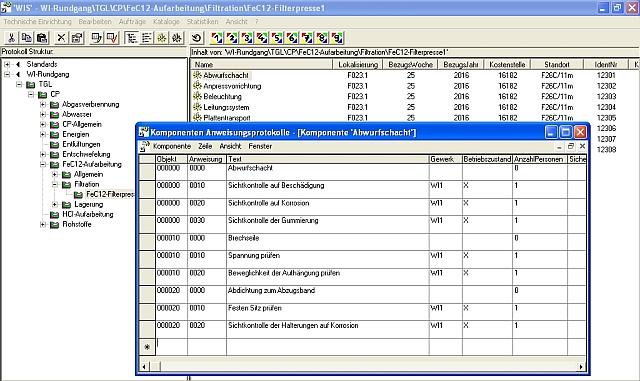Click the Cut scissors toolbar icon

(11, 38)
